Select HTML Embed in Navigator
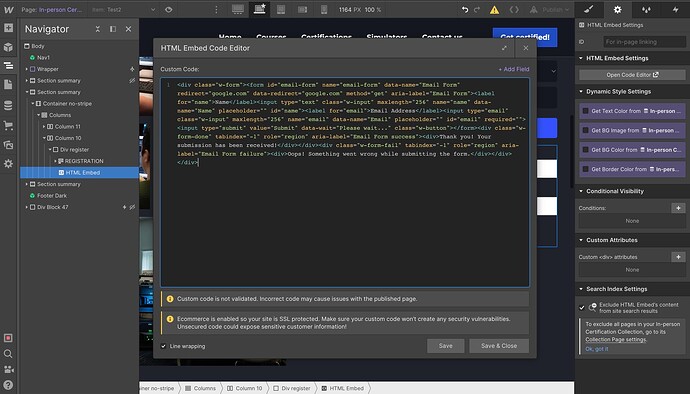 [x=79, y=173]
